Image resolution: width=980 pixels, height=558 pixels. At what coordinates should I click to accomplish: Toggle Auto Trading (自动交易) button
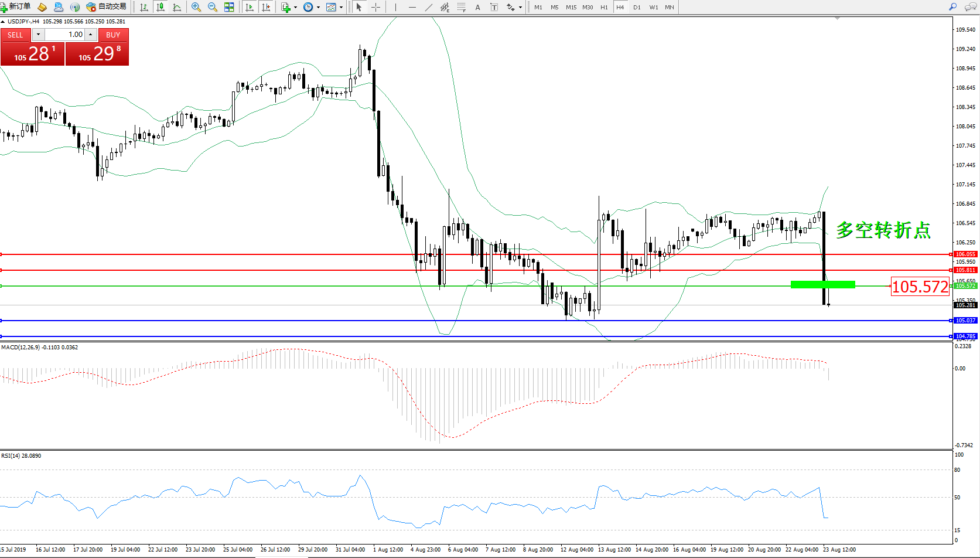pos(106,6)
